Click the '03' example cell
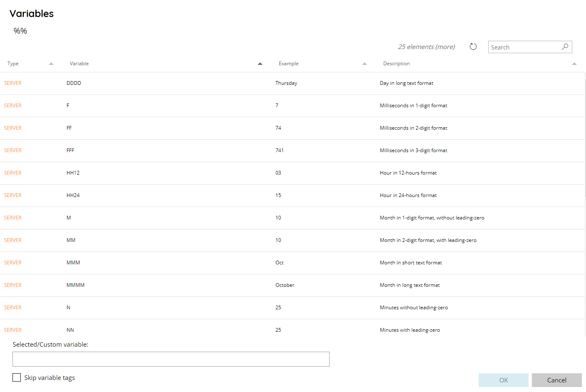Screen dimensions: 586x392 point(278,173)
